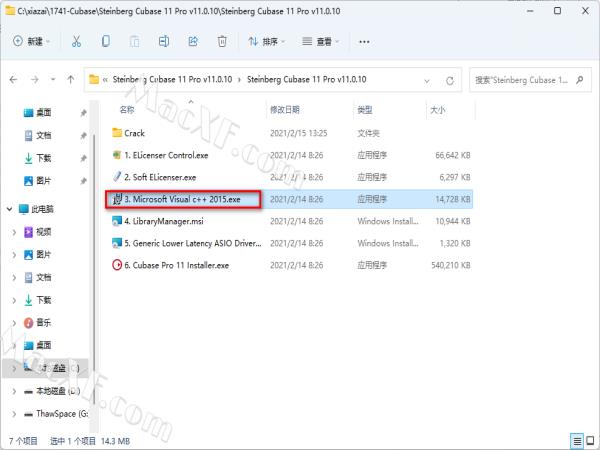Click size value 66,642 KB
The width and height of the screenshot is (600, 450).
[453, 155]
